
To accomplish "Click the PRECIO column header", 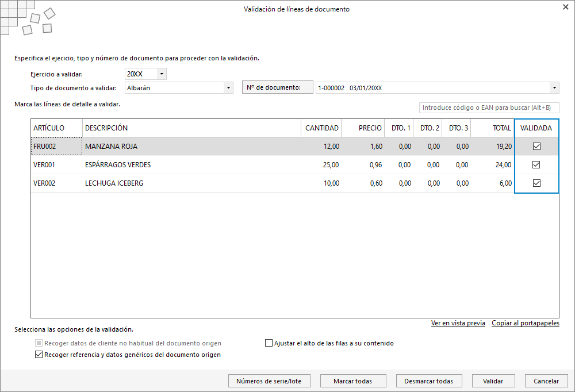I will pyautogui.click(x=363, y=128).
